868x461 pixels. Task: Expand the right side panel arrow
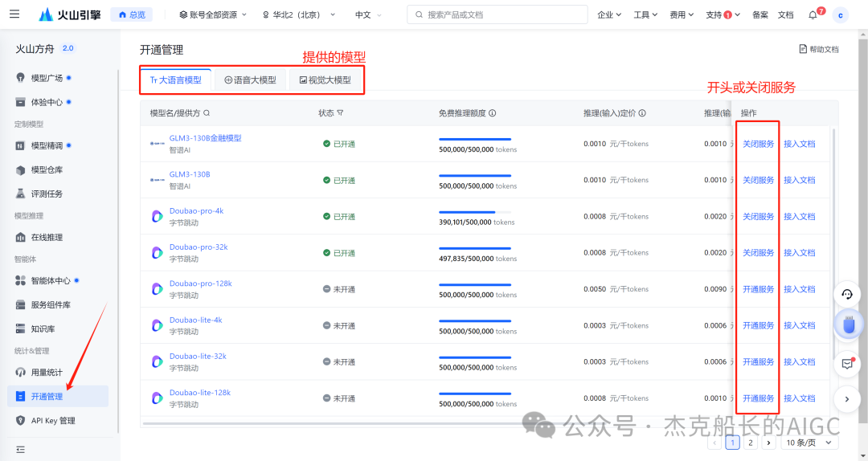point(847,399)
